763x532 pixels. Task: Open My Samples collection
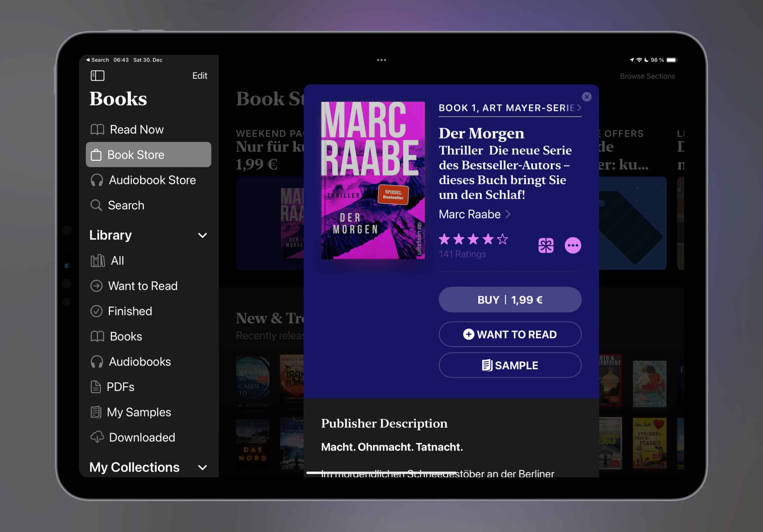[x=148, y=412]
